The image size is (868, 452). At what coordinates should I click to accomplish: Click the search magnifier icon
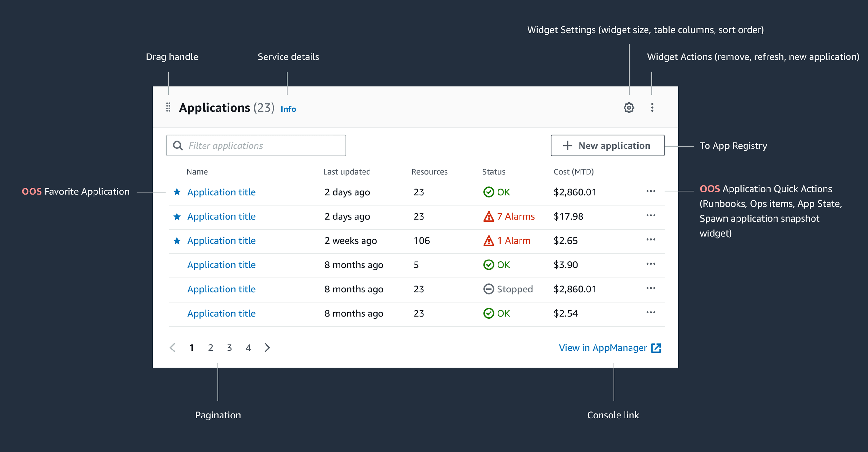coord(177,146)
